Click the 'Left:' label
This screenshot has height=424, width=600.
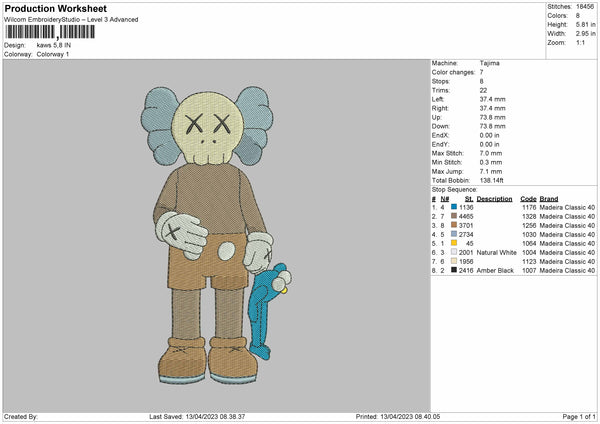click(x=438, y=99)
